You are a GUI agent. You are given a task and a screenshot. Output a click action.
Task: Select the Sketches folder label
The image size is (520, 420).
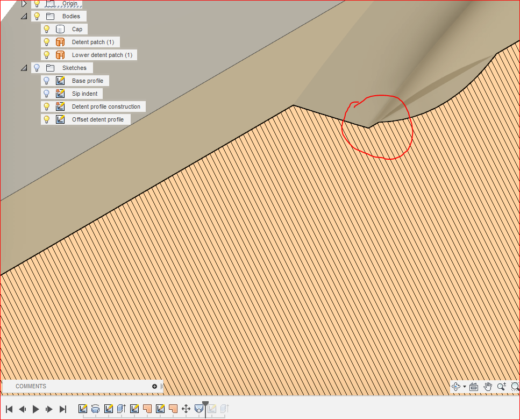pyautogui.click(x=74, y=68)
